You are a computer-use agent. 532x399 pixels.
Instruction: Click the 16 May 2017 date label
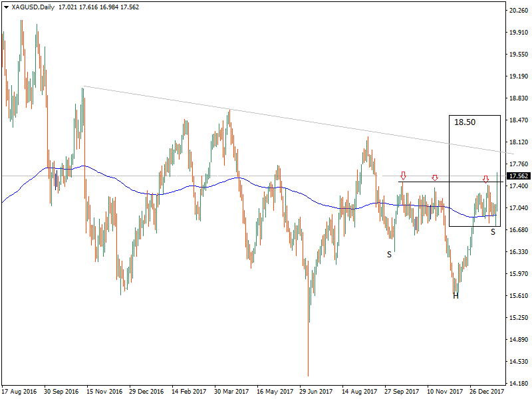coord(275,392)
